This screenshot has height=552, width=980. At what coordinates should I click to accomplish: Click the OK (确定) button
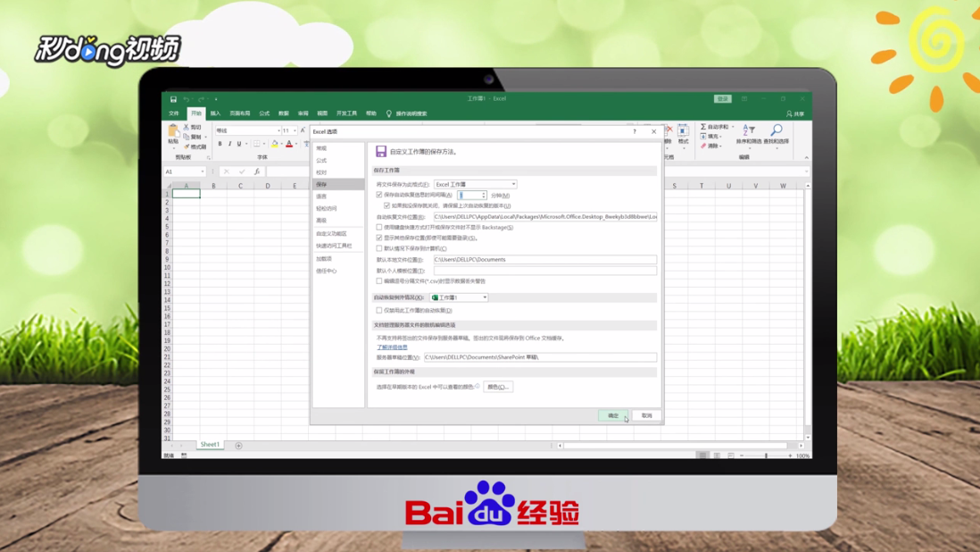click(x=612, y=415)
